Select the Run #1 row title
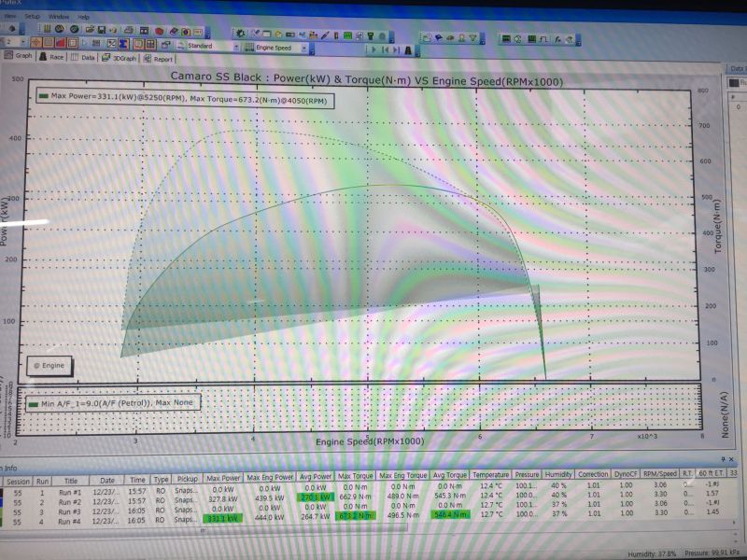Screen dimensions: 747x560 click(70, 493)
